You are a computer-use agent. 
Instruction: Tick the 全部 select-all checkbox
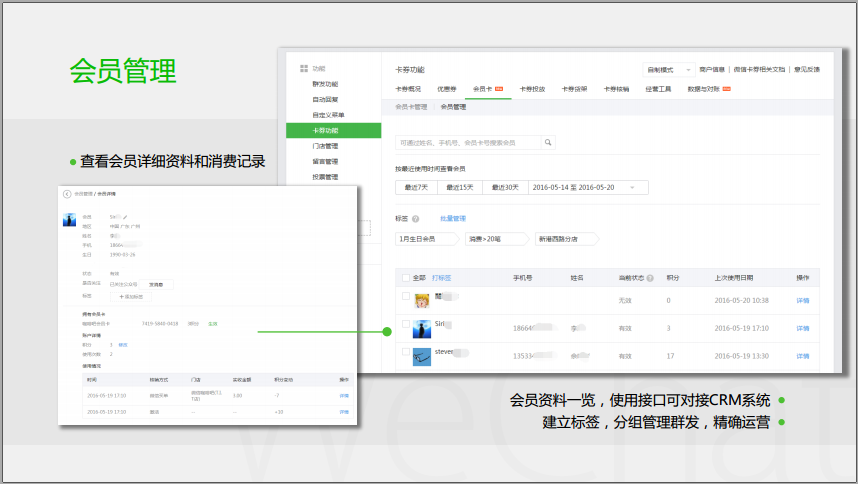pos(405,278)
